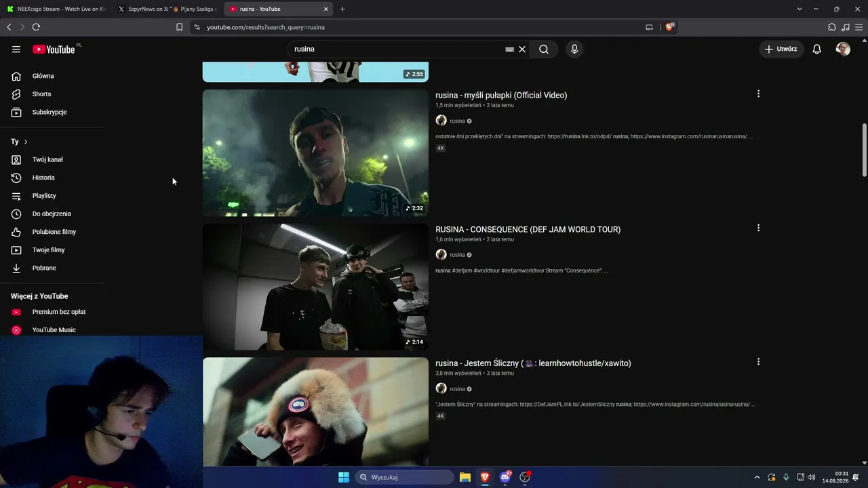The width and height of the screenshot is (868, 488).
Task: Open more options for Jestem Śliczny video
Action: [x=758, y=362]
